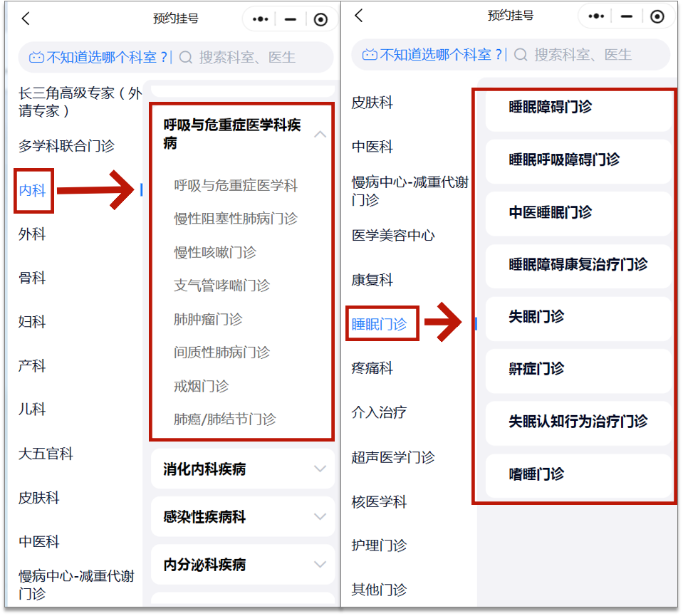Expand the 内分泌科疾病 section
The width and height of the screenshot is (683, 616).
tap(320, 564)
